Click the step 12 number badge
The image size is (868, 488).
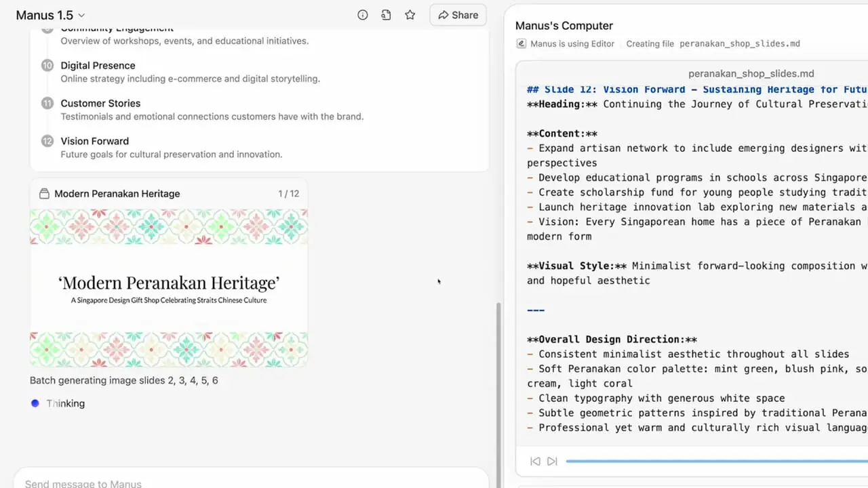coord(47,142)
